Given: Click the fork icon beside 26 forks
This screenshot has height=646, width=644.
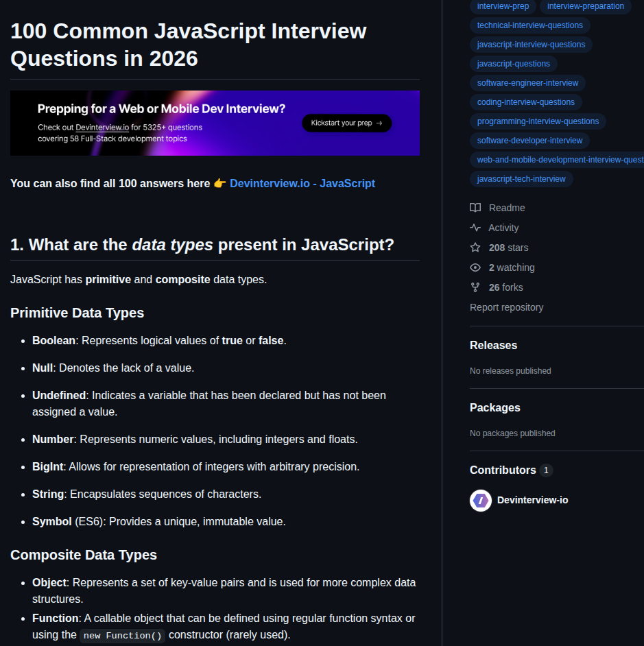Looking at the screenshot, I should pyautogui.click(x=475, y=287).
